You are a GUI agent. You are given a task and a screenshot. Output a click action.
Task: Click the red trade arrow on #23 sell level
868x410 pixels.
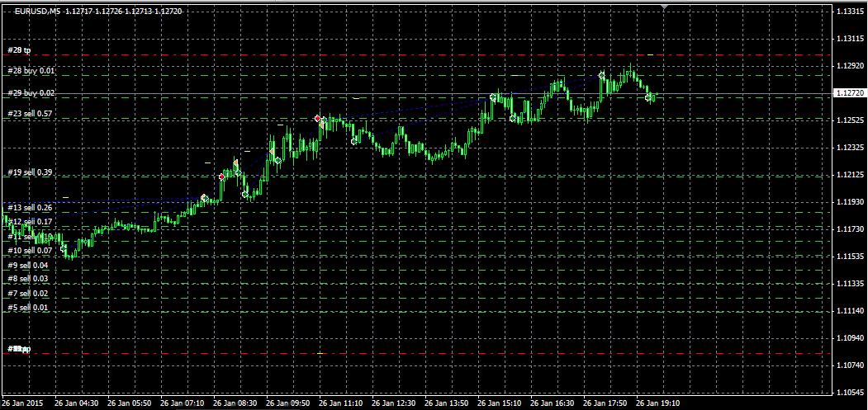point(317,119)
